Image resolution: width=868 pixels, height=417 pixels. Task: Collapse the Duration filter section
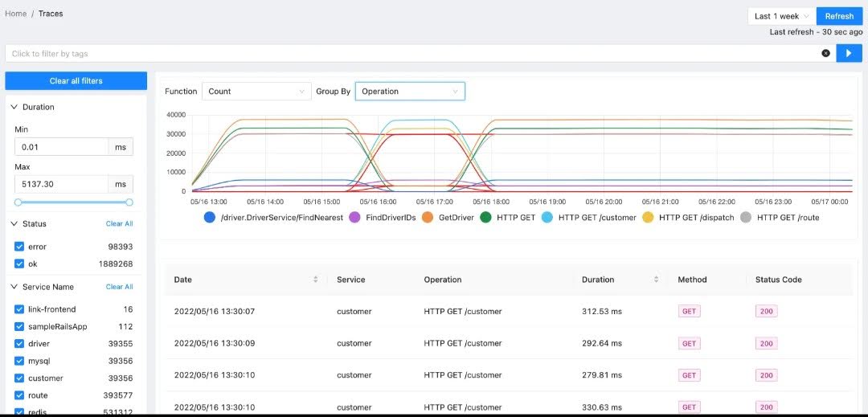(14, 107)
